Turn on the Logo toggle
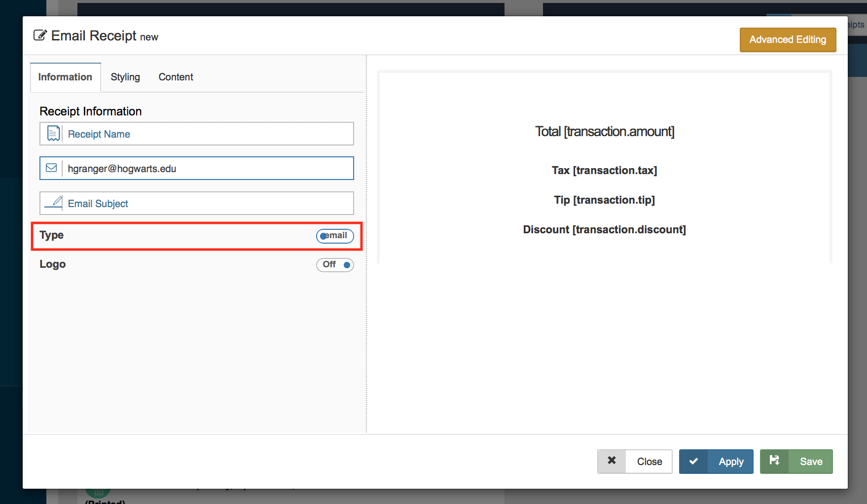Screen dimensions: 867x504 pos(335,265)
